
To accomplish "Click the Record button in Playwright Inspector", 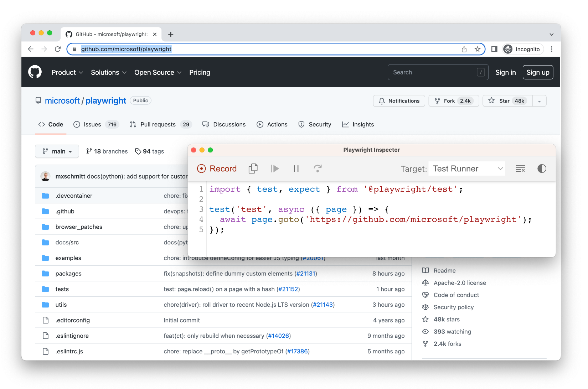I will tap(217, 168).
